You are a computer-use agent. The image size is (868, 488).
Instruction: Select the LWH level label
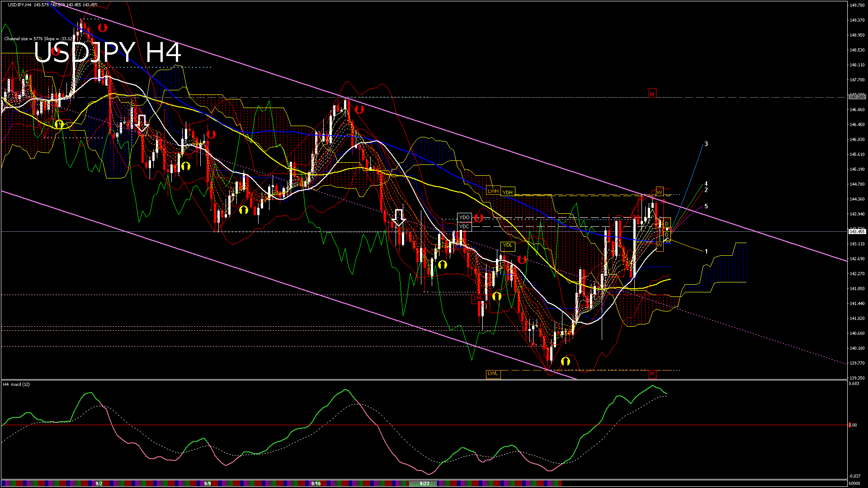pos(493,191)
